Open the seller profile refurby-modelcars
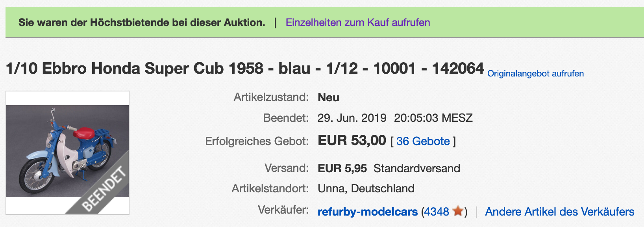 (367, 212)
